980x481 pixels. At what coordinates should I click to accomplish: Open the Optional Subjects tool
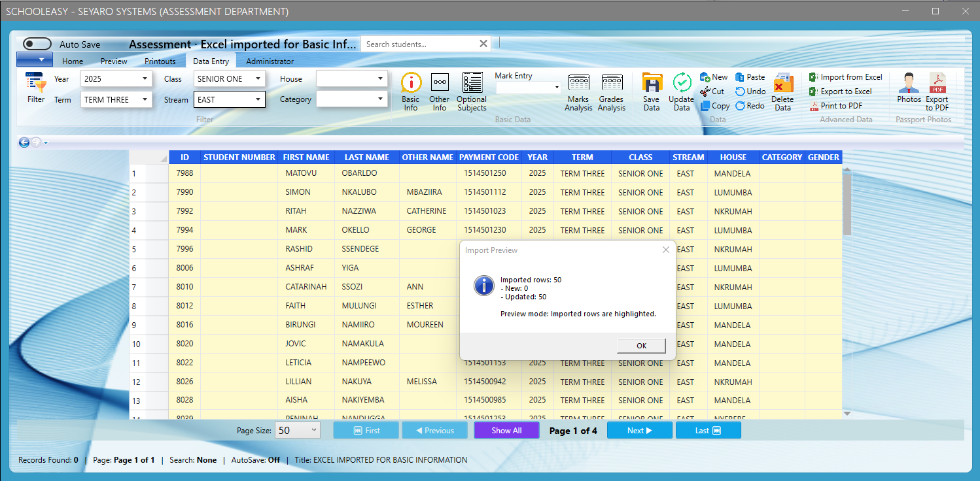[471, 91]
